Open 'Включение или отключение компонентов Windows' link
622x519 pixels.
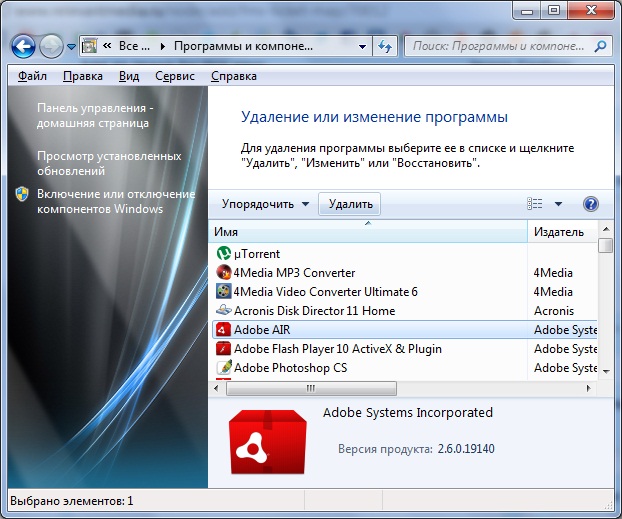(x=116, y=201)
